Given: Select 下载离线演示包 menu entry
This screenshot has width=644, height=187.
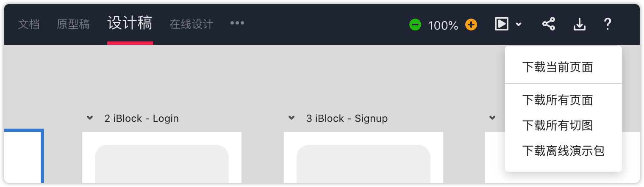Looking at the screenshot, I should (563, 151).
